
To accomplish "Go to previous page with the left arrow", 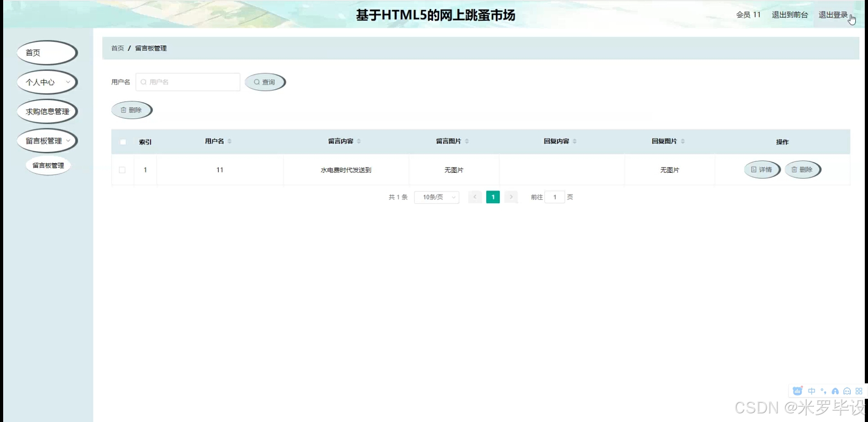I will click(x=475, y=197).
